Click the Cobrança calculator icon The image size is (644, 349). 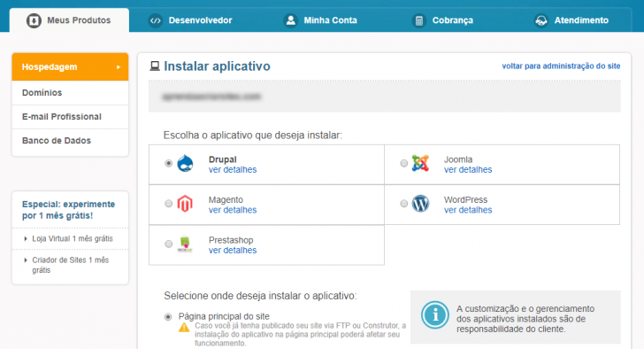pyautogui.click(x=419, y=20)
